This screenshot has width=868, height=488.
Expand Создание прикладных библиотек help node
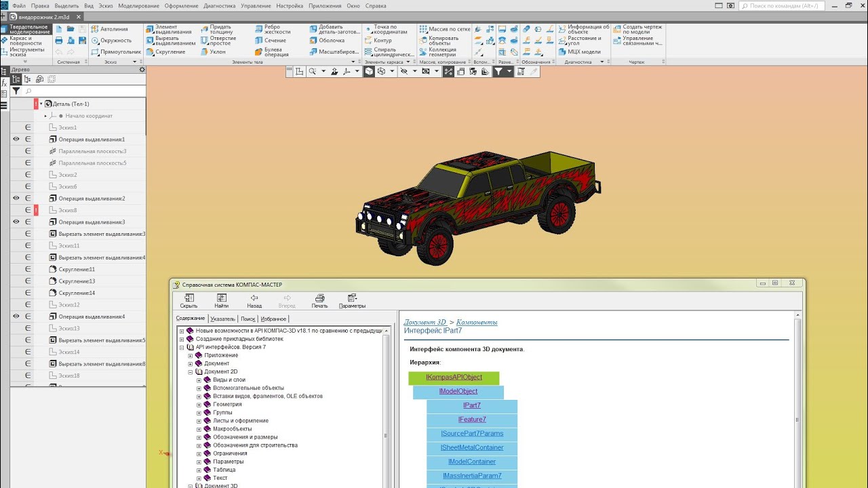point(182,339)
